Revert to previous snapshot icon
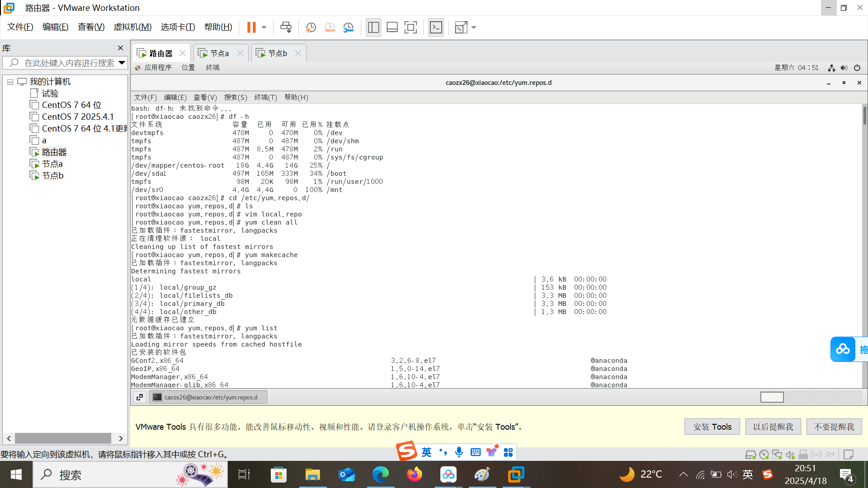The image size is (868, 488). [330, 28]
